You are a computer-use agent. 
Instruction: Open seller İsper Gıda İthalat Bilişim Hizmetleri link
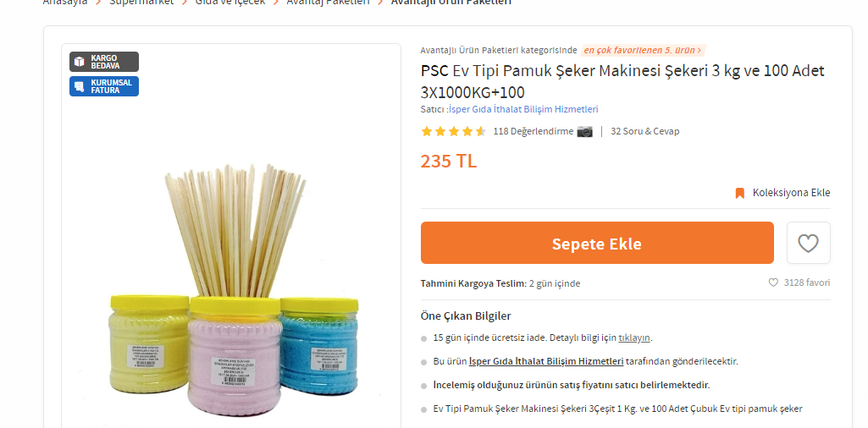pos(523,109)
